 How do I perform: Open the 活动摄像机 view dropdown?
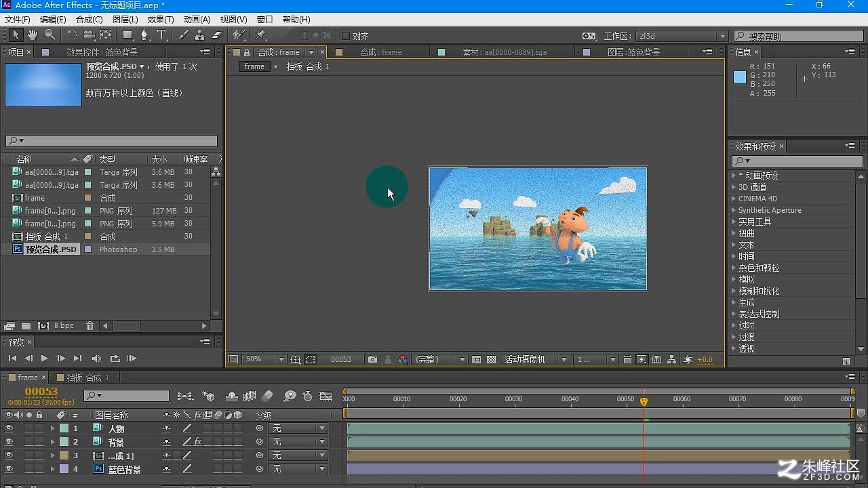(x=536, y=360)
